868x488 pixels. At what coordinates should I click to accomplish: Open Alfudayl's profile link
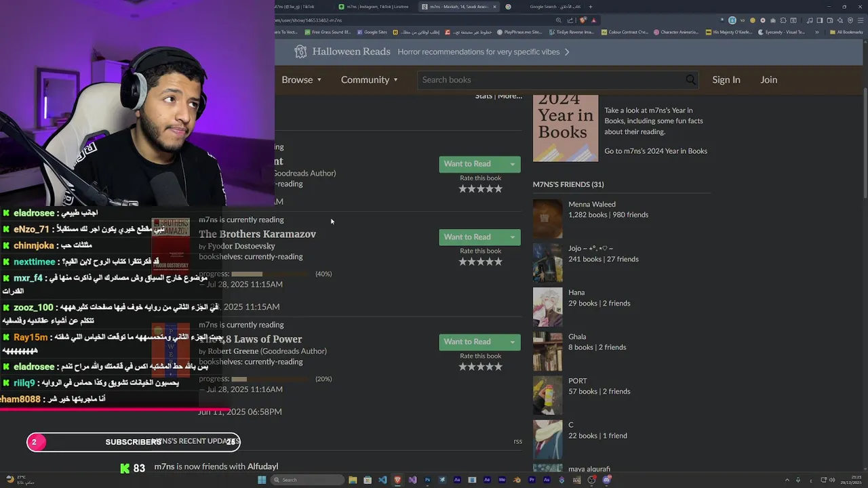pyautogui.click(x=262, y=466)
